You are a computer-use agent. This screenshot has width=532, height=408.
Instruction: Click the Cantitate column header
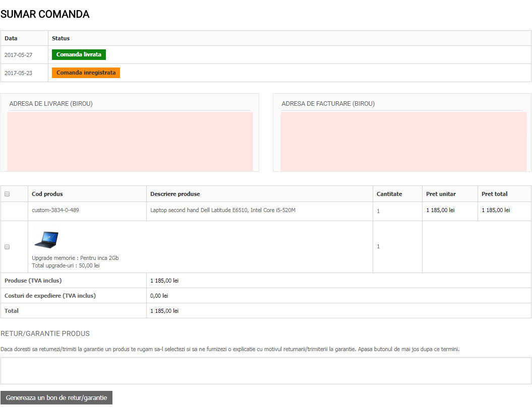[x=389, y=194]
